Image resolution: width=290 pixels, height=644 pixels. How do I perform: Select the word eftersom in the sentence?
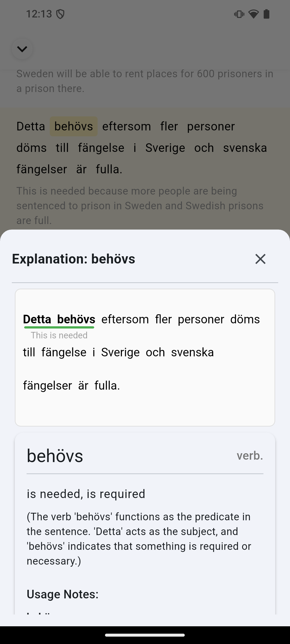click(x=126, y=126)
